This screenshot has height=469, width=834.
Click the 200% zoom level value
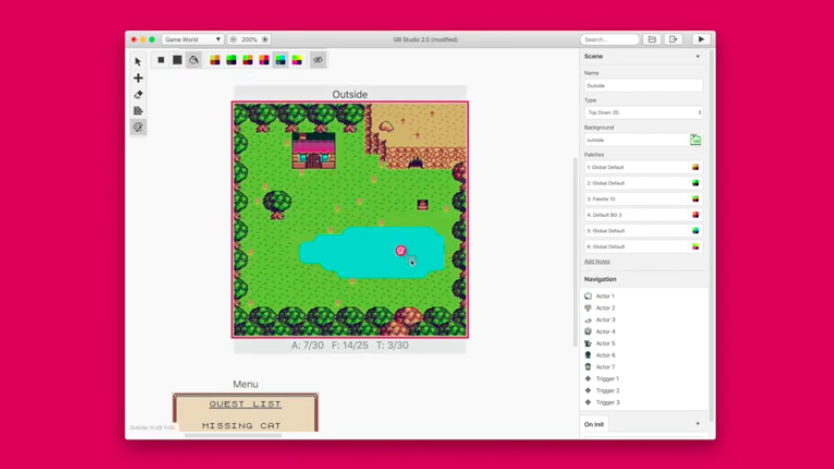(x=249, y=39)
